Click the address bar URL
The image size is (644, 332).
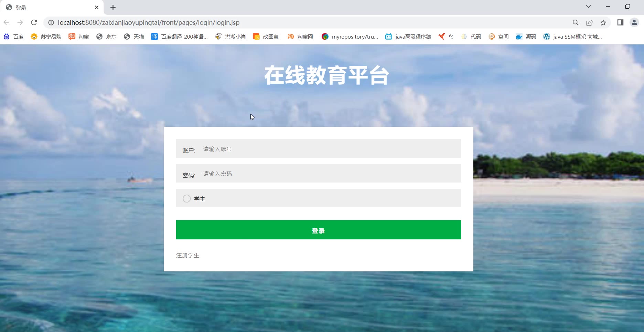[149, 22]
